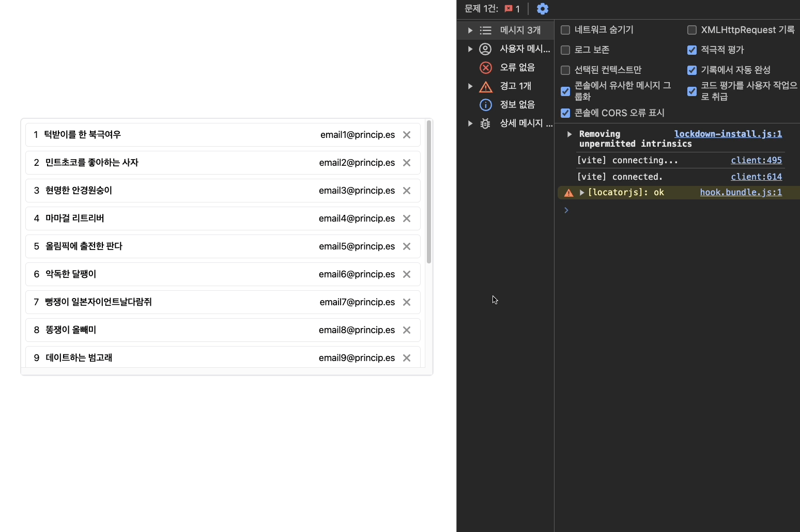Enable XMLHttpRequest 기록 checkbox

[x=692, y=30]
